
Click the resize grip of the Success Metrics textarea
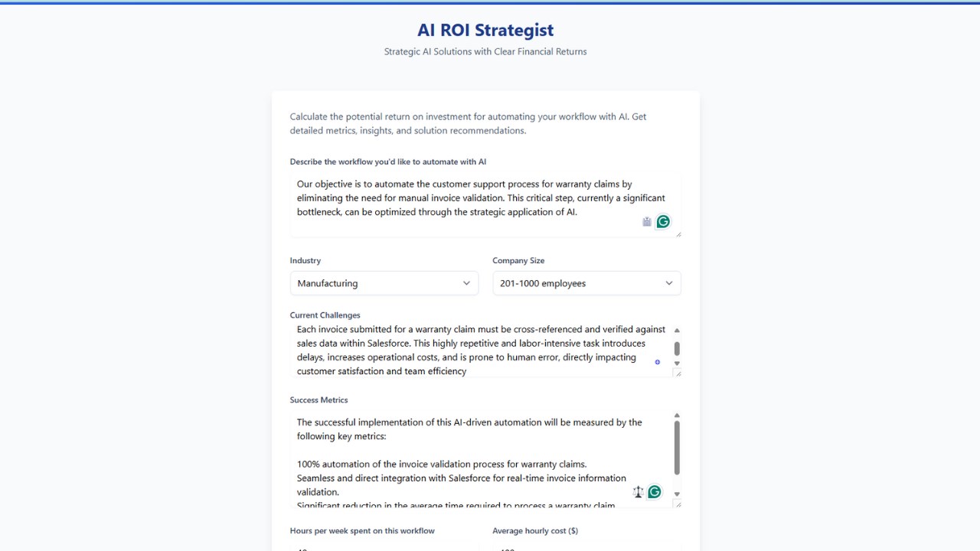coord(677,504)
